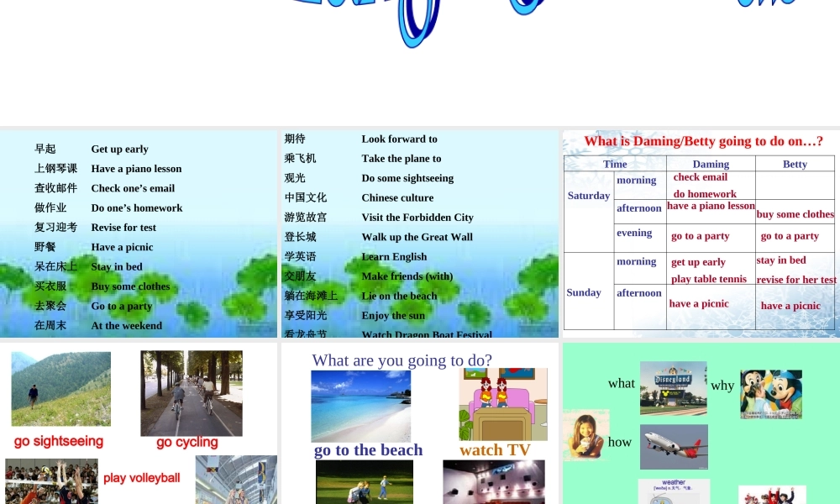
Task: Open the slide starting with Look forward to
Action: (x=420, y=234)
